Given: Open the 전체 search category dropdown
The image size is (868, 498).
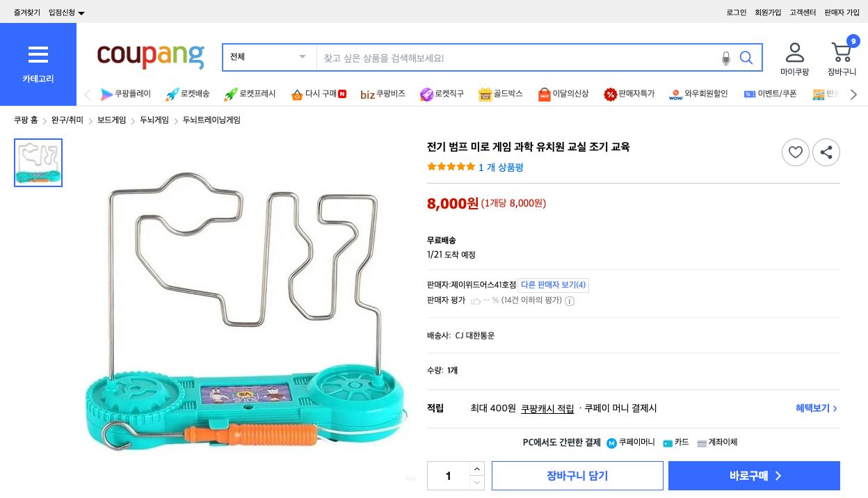Looking at the screenshot, I should 268,57.
